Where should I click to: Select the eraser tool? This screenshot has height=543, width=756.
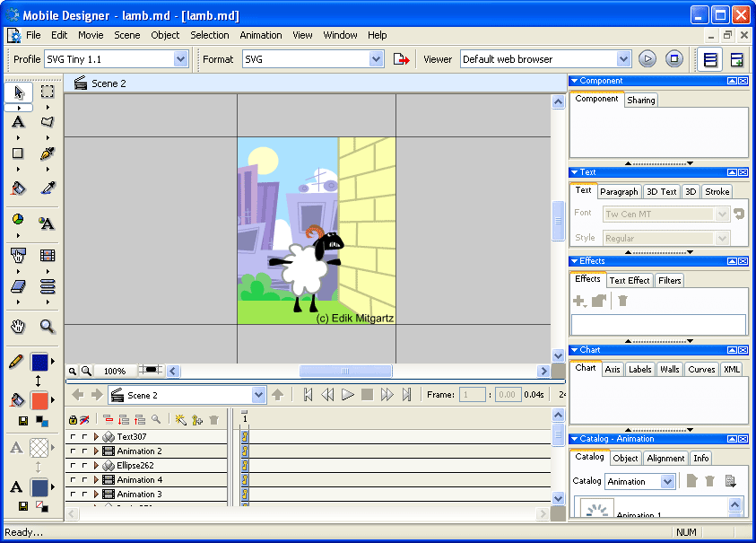point(18,286)
